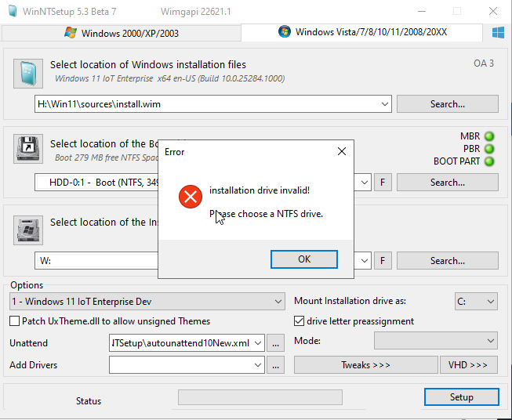Click the Status progress bar
Screen dimensions: 512x420
(260, 397)
